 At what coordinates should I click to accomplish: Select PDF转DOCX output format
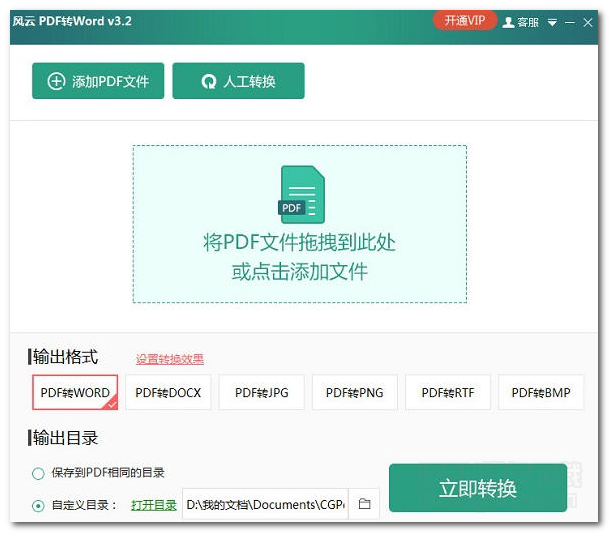168,392
